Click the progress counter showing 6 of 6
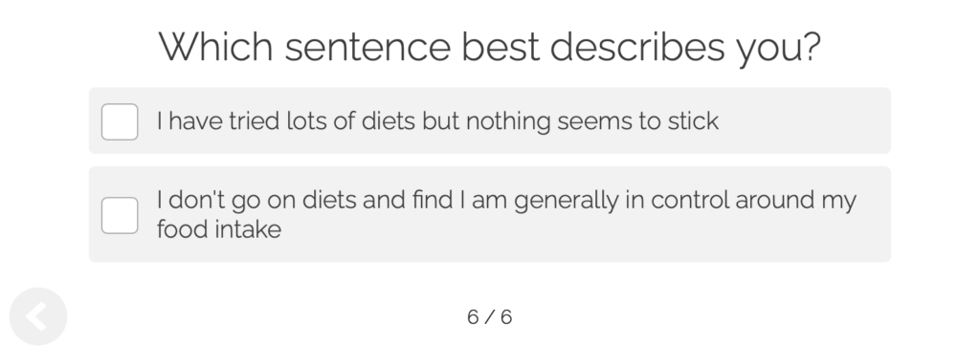This screenshot has height=346, width=980. pos(490,317)
